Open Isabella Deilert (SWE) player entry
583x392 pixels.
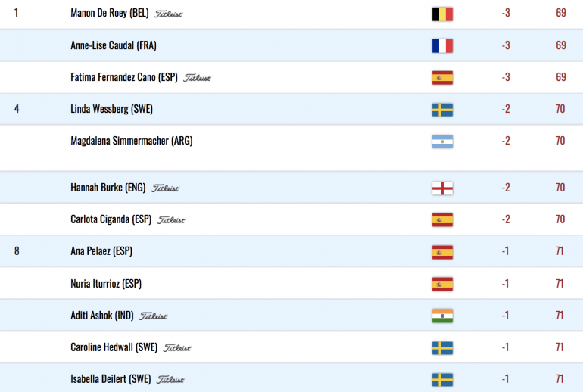[111, 379]
